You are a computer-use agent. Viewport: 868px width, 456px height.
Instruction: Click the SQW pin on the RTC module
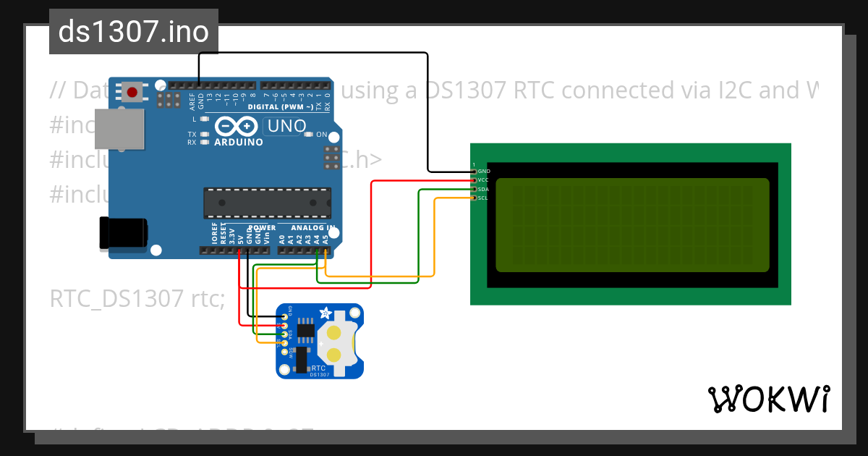pos(284,351)
